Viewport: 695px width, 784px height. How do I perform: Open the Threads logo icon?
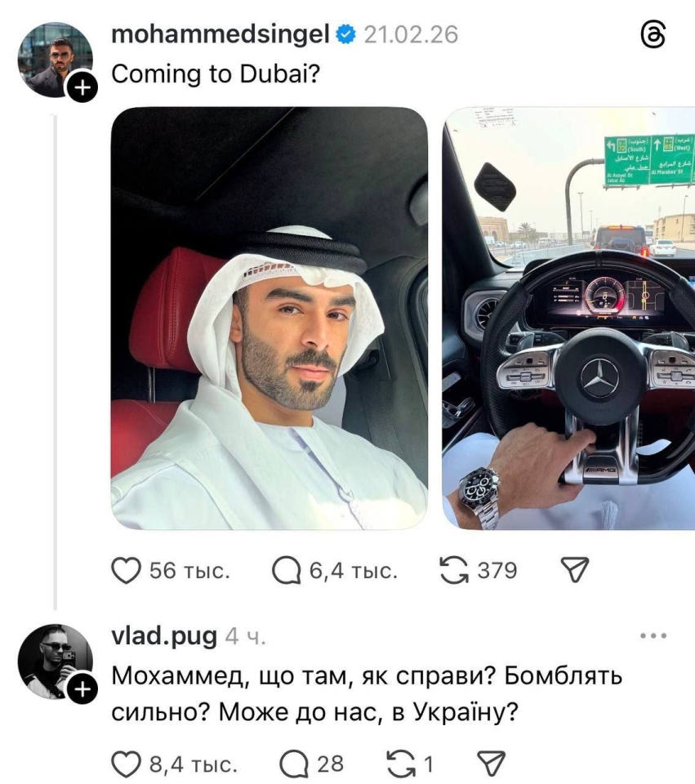[x=653, y=35]
